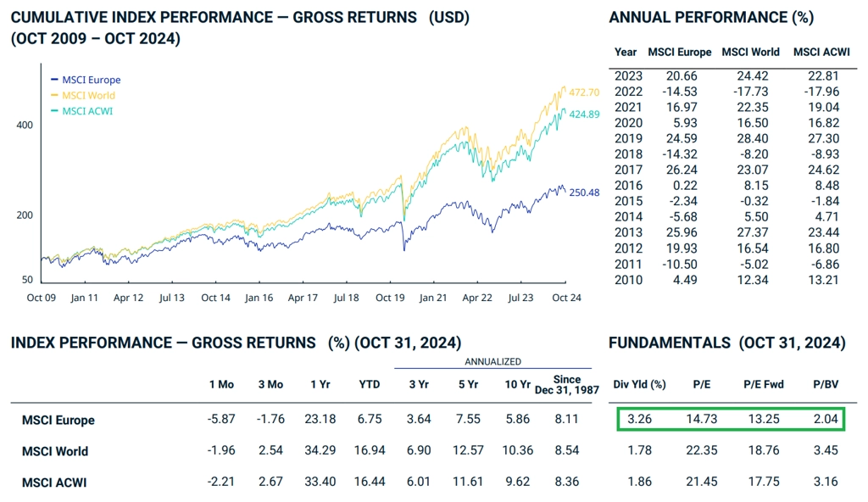The width and height of the screenshot is (868, 502).
Task: Click the 2014 MSCI Europe value -5.68
Action: coord(682,217)
